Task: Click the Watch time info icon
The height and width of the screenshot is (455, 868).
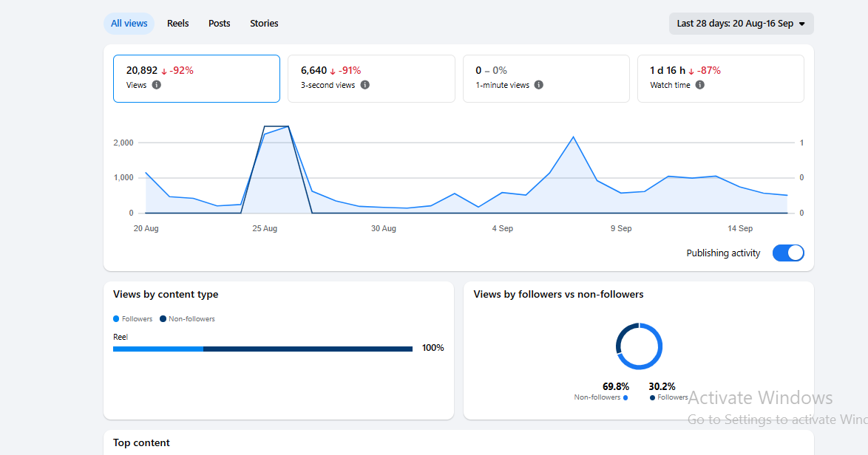Action: point(699,85)
